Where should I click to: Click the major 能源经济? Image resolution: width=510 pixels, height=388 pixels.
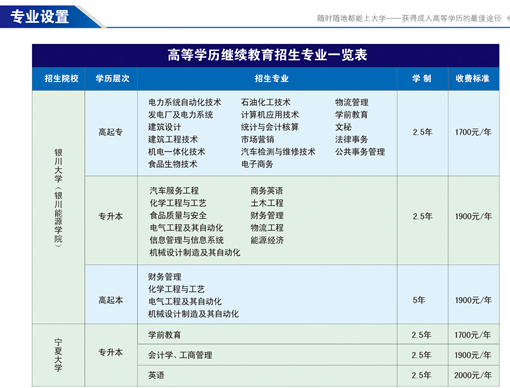[x=267, y=240]
